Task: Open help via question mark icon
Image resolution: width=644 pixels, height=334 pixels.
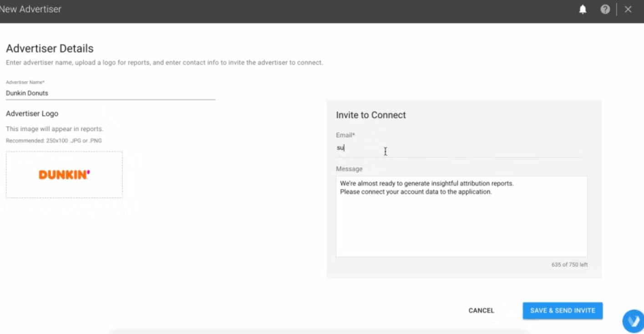Action: click(605, 10)
